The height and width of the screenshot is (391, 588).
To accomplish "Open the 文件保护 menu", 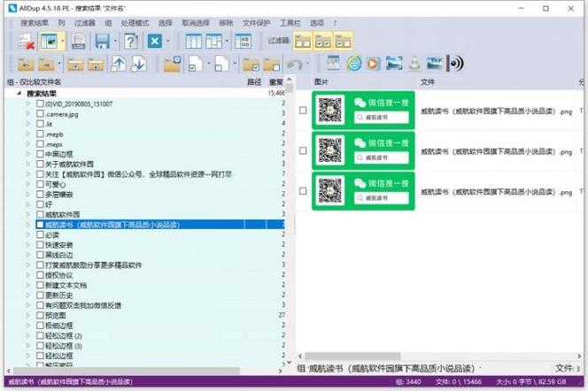I will point(257,23).
